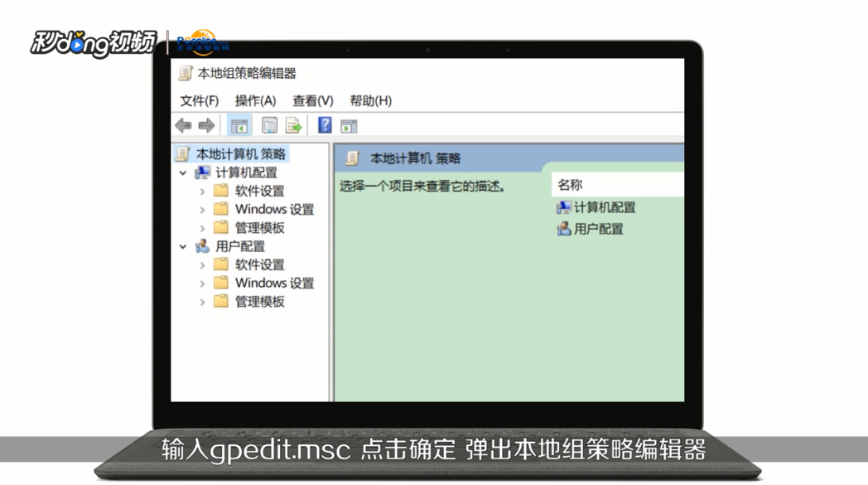Click the title bar 本地组策略编辑器 app icon
This screenshot has height=485, width=868.
pyautogui.click(x=186, y=73)
